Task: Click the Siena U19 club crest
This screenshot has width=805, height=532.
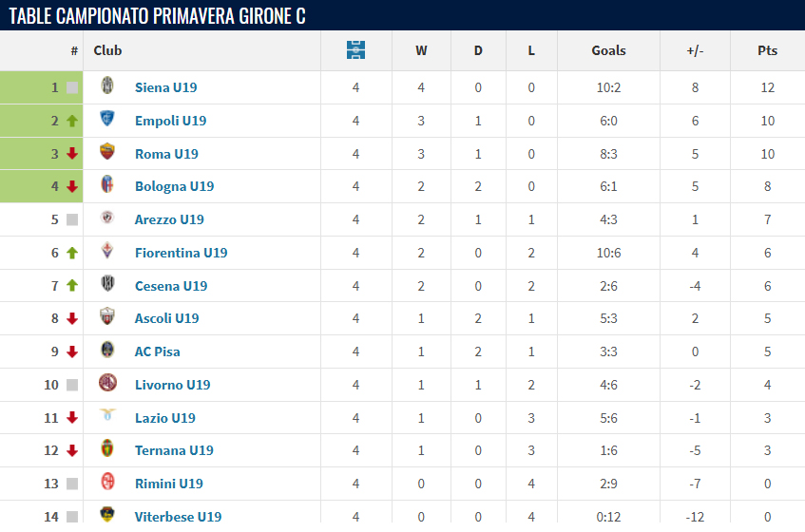Action: tap(107, 85)
